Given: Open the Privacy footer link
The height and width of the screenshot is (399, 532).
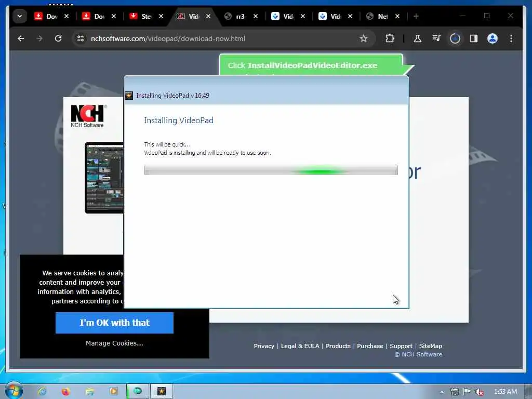Looking at the screenshot, I should [264, 346].
